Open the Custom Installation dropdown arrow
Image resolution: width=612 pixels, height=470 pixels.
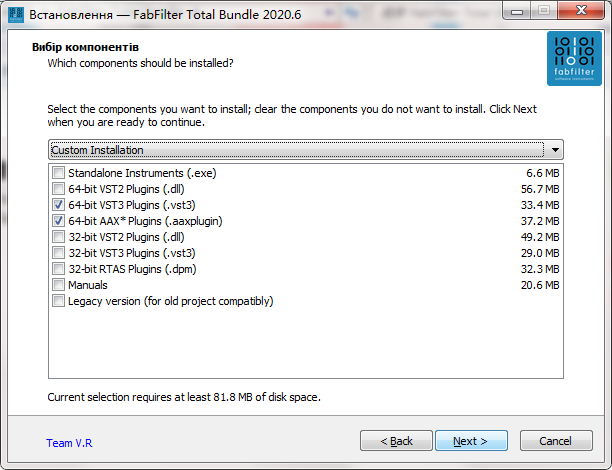pos(555,150)
